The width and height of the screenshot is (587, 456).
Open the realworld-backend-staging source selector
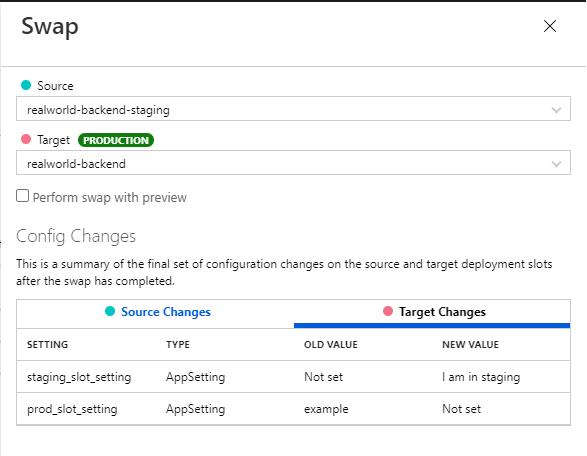(293, 109)
